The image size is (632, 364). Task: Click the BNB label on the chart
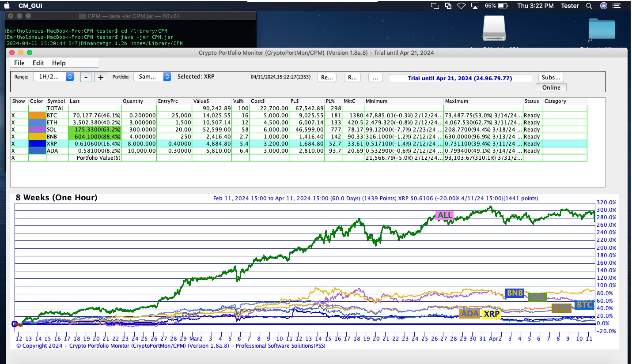(515, 293)
